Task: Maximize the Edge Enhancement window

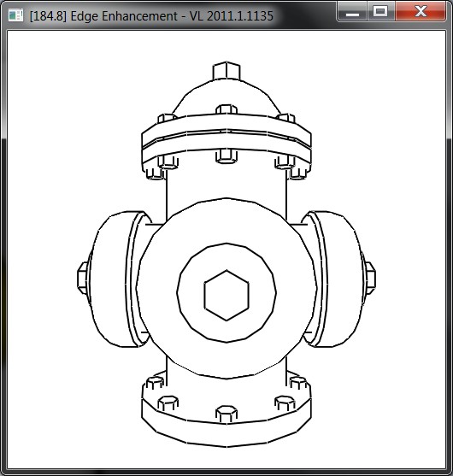Action: tap(380, 11)
